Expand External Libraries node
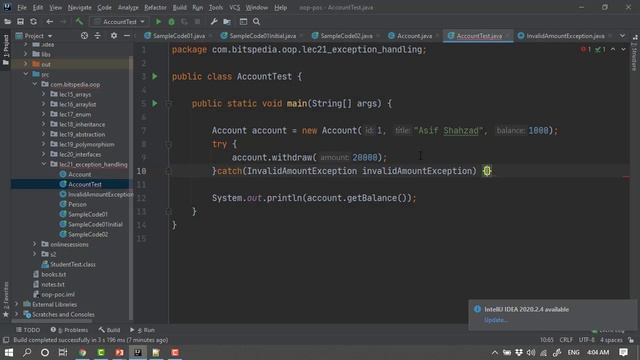 (17, 304)
